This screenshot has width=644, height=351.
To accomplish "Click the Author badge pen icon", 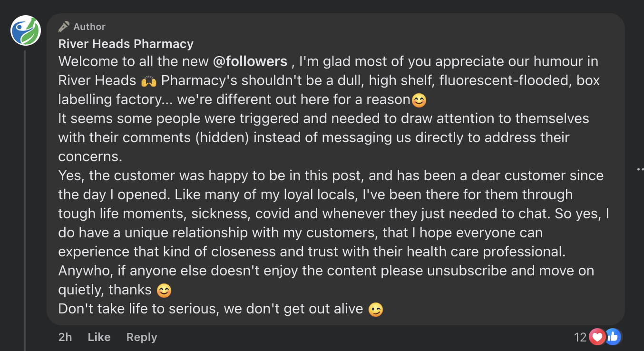I will (64, 27).
